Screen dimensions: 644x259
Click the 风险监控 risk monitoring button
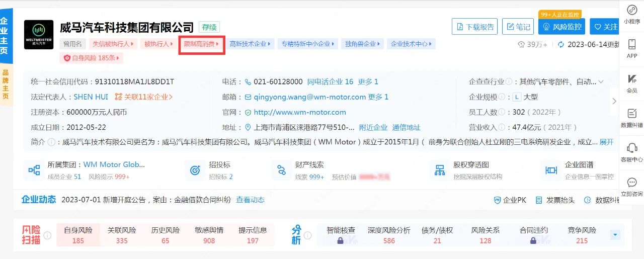(x=561, y=27)
